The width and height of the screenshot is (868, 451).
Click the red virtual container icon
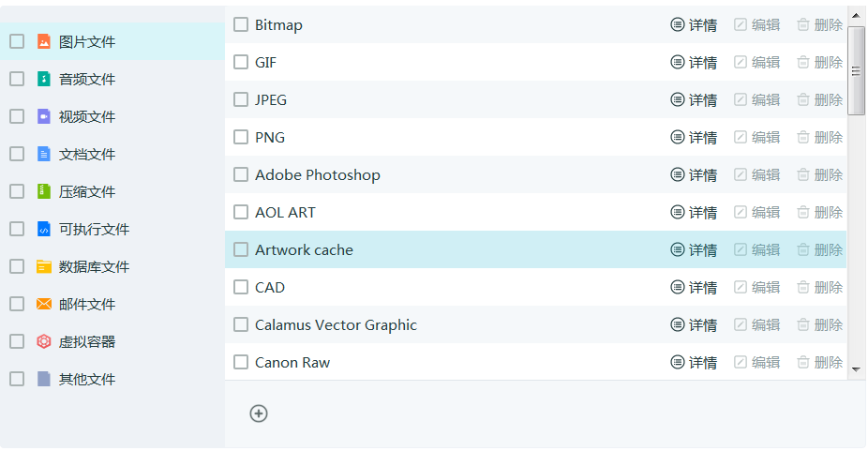click(44, 341)
